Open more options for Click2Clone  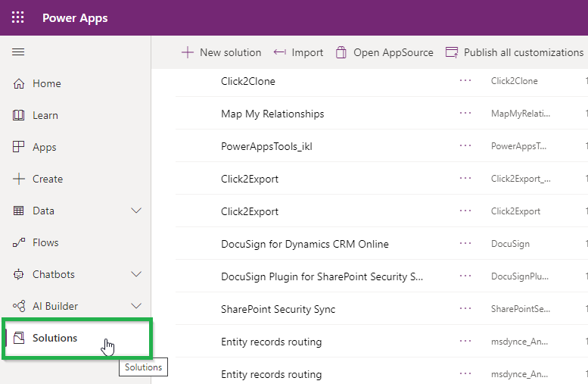pos(465,81)
